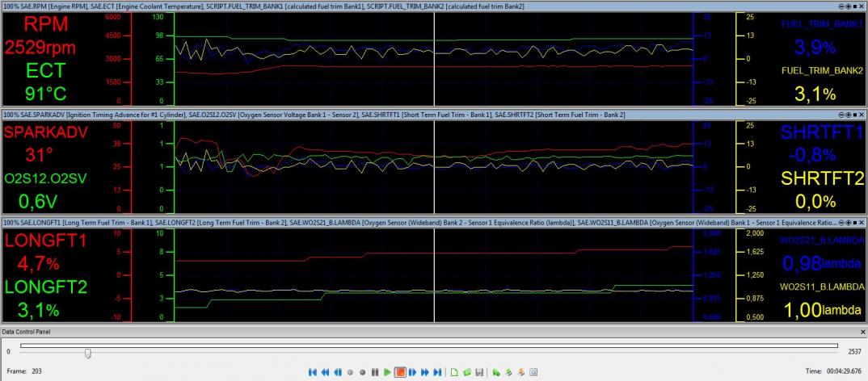Click the first grey record circle

(x=350, y=372)
